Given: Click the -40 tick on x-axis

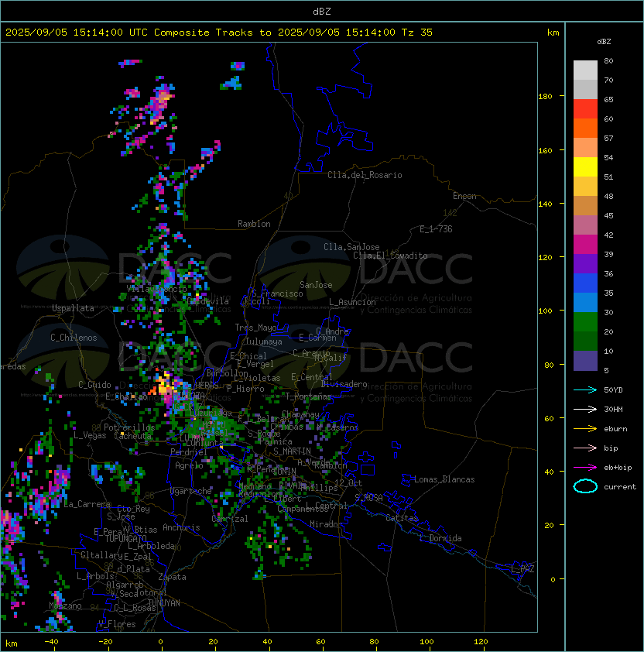Looking at the screenshot, I should (51, 642).
